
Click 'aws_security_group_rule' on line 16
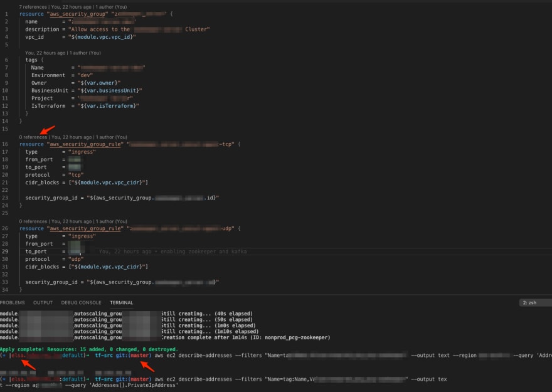click(85, 144)
